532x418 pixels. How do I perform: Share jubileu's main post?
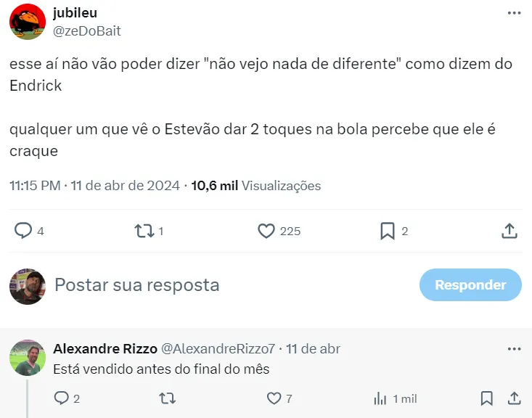510,231
